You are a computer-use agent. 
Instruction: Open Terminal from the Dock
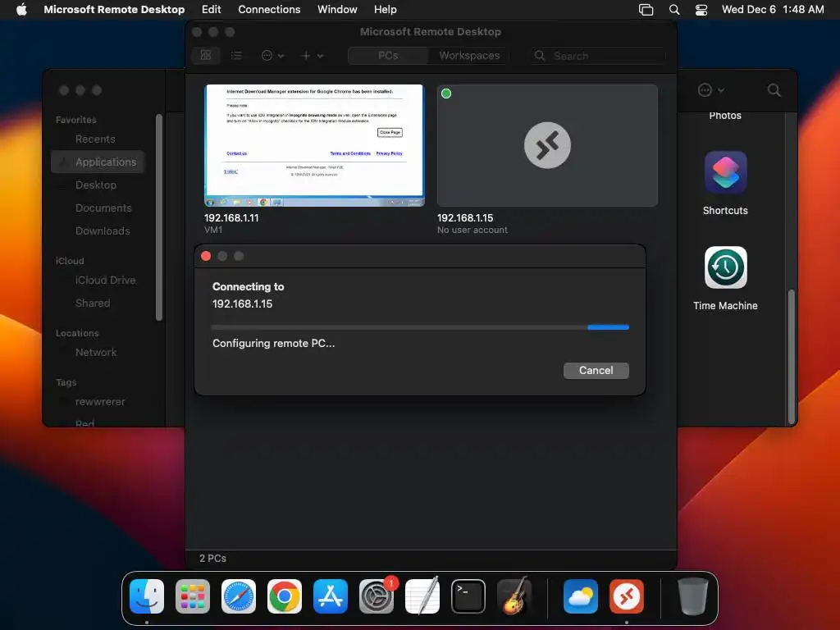click(x=468, y=596)
